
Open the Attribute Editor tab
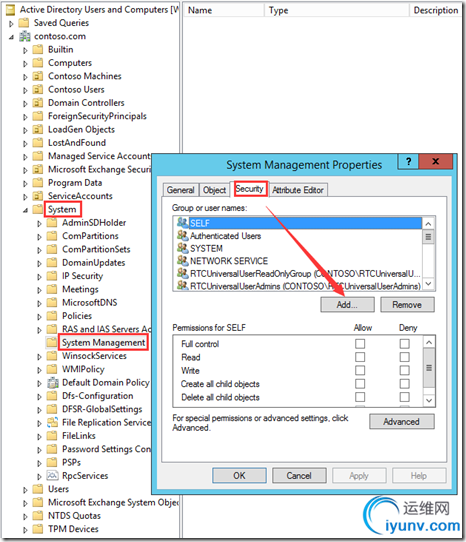298,190
